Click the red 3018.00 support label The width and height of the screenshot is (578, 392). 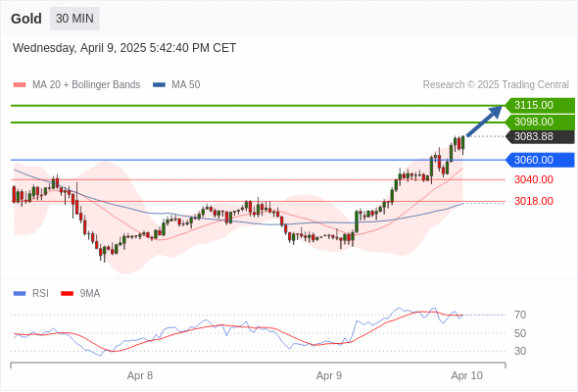pyautogui.click(x=534, y=201)
